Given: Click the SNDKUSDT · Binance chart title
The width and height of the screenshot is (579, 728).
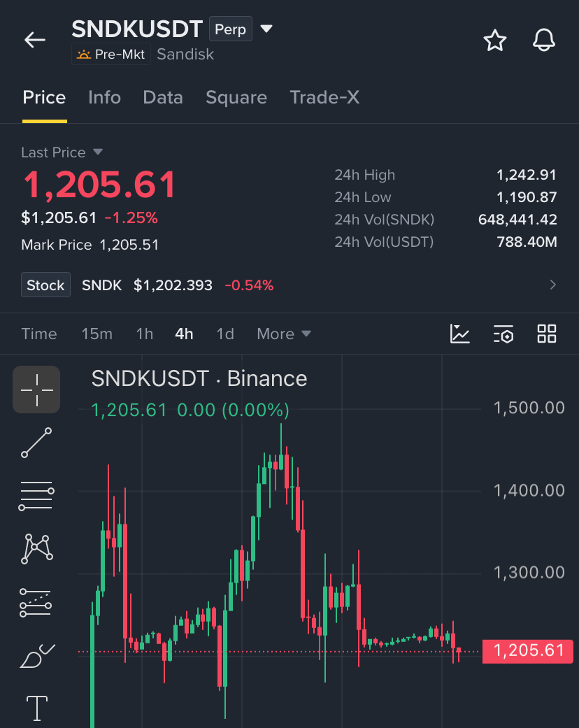Looking at the screenshot, I should click(x=199, y=379).
